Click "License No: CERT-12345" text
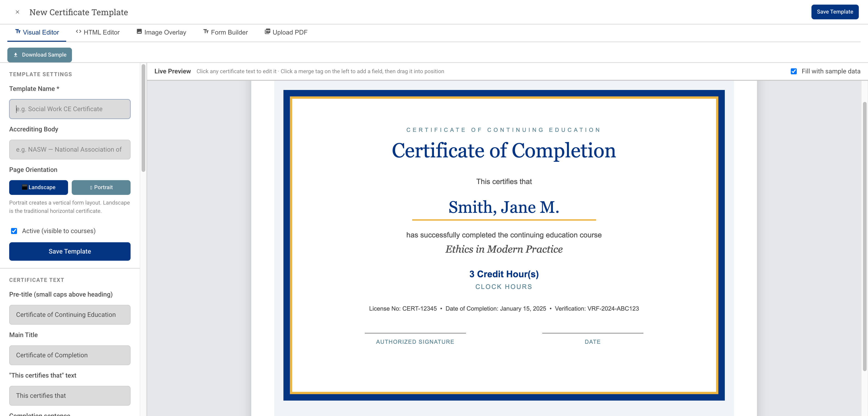 point(403,309)
